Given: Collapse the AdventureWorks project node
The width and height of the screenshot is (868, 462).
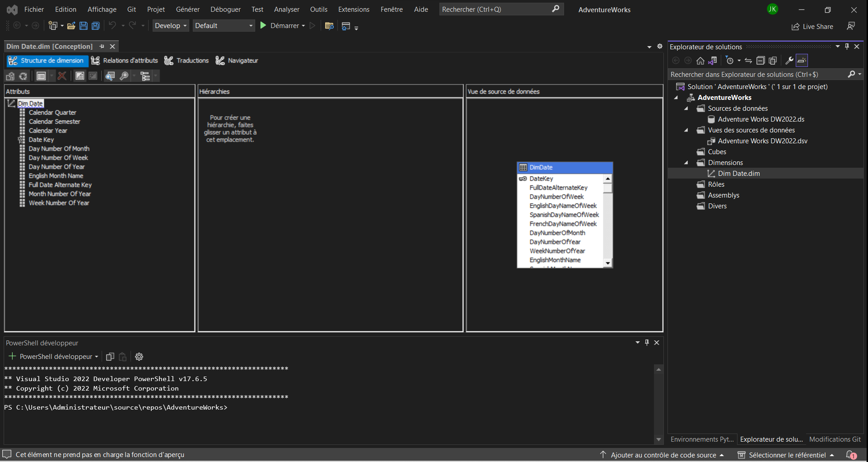Looking at the screenshot, I should coord(676,98).
